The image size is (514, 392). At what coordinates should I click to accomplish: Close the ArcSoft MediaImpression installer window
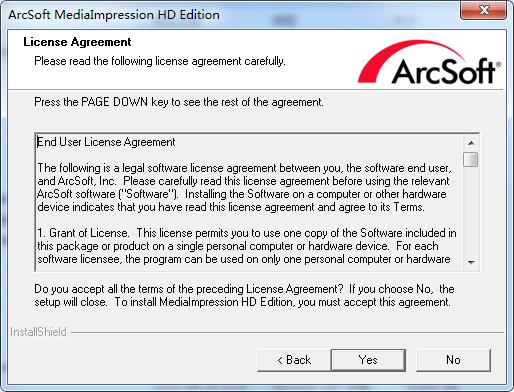(484, 10)
